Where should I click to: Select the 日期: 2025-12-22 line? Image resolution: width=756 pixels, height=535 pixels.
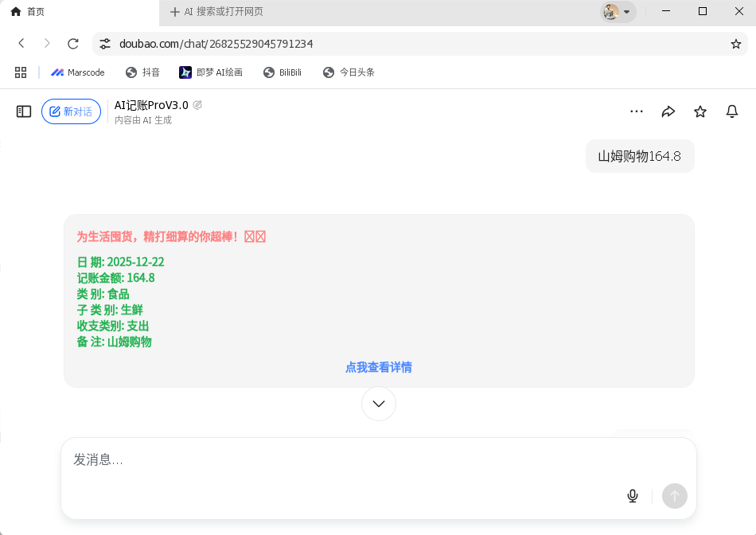point(120,262)
